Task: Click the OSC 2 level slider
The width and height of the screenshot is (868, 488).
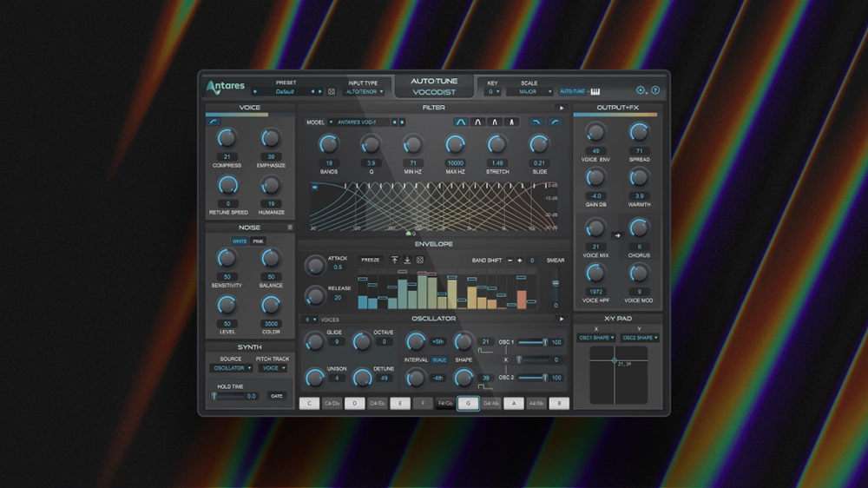Action: coord(533,378)
